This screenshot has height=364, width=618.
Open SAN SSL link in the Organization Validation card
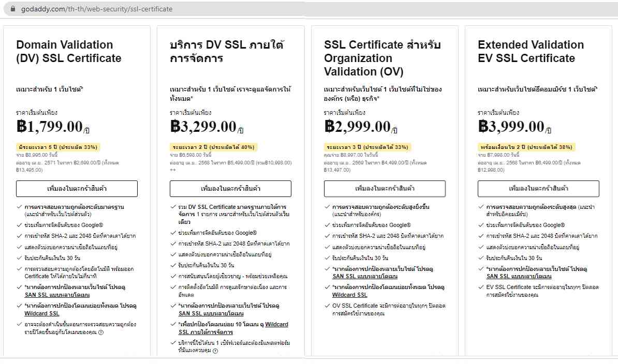tap(365, 277)
